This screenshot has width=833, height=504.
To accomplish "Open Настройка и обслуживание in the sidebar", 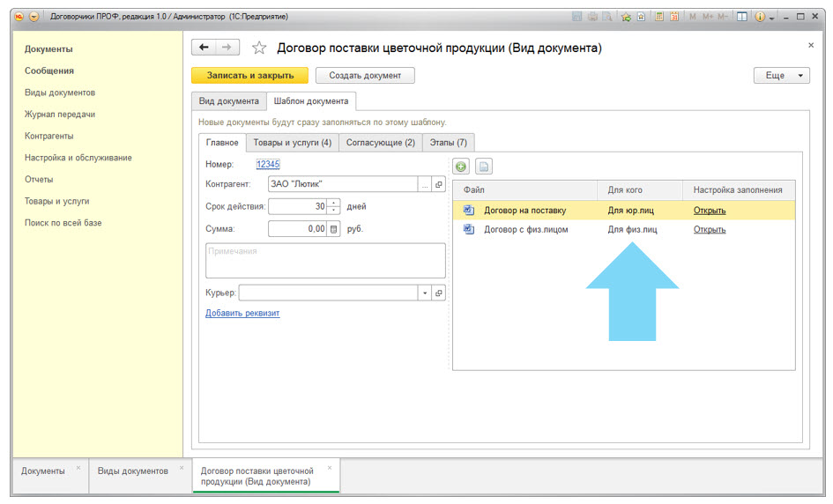I will [x=78, y=158].
